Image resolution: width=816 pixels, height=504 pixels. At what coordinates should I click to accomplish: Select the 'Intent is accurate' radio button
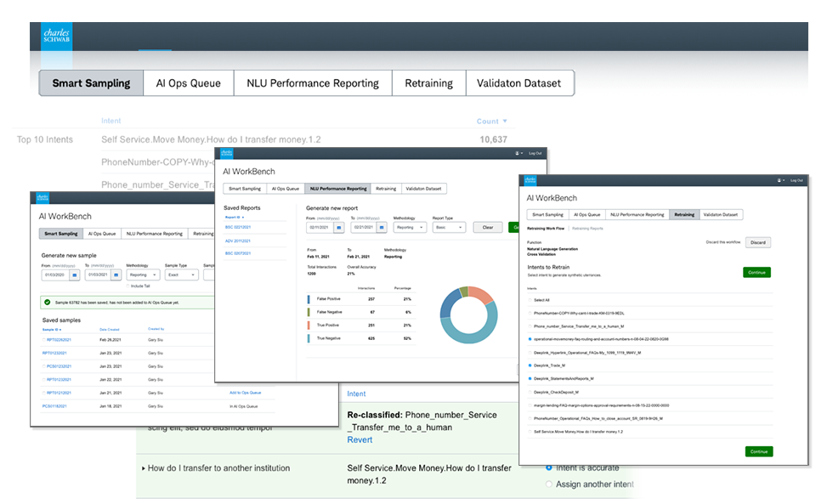(548, 467)
